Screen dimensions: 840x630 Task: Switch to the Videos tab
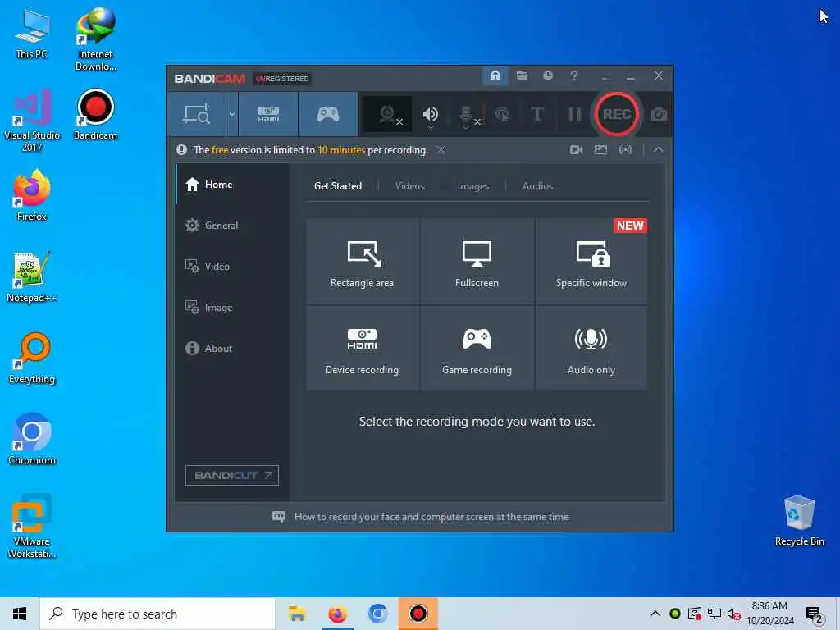(409, 186)
